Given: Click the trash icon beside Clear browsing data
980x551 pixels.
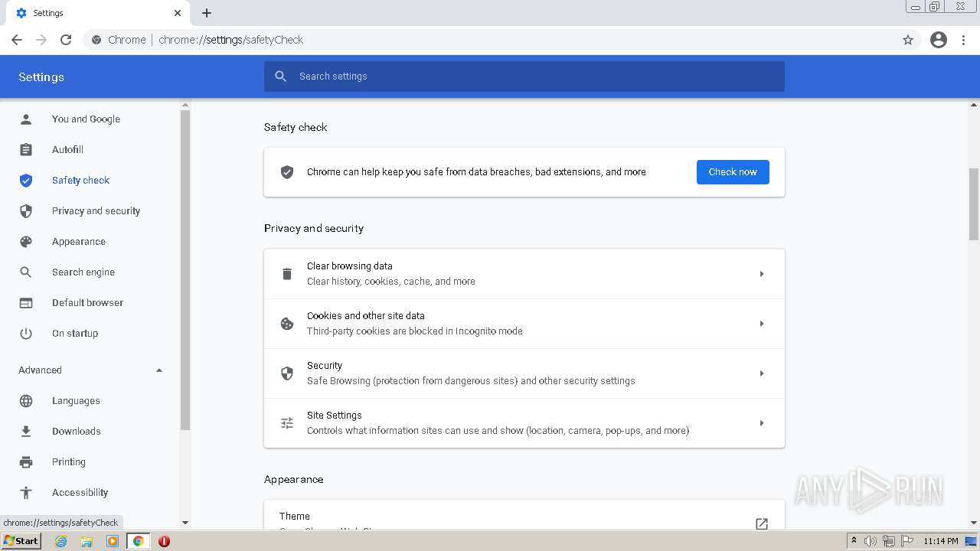Looking at the screenshot, I should [x=287, y=273].
